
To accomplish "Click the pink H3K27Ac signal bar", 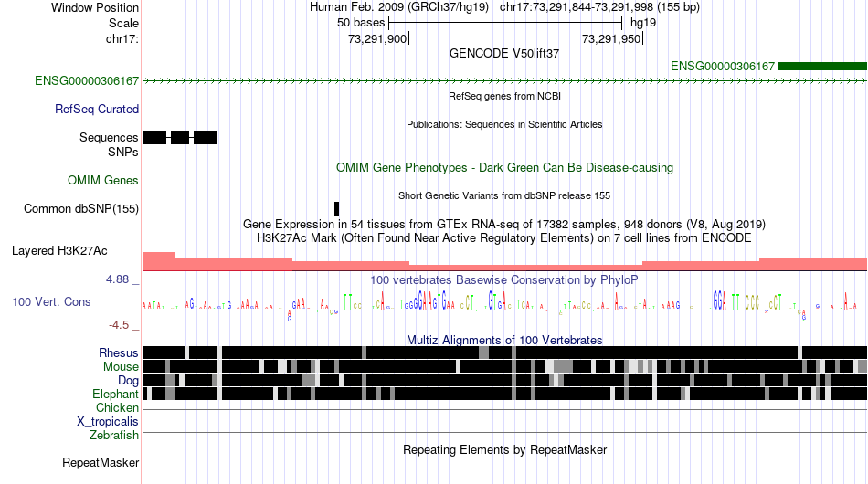I will coord(504,262).
